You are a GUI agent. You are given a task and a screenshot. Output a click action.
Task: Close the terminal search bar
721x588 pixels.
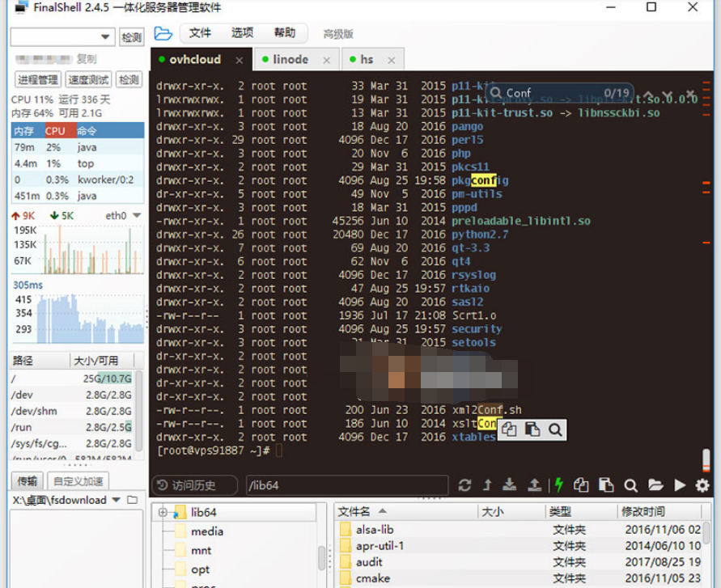tap(690, 93)
